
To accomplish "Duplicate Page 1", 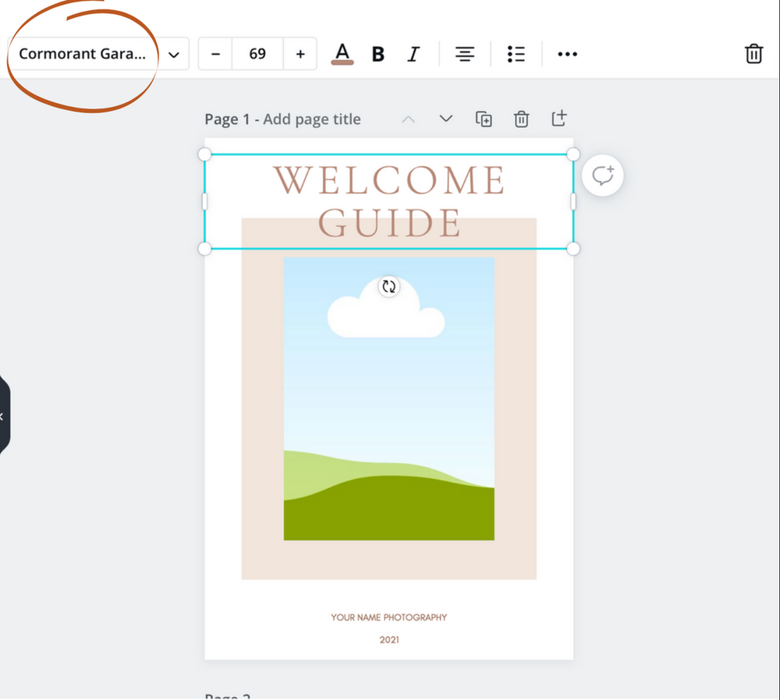I will (483, 119).
